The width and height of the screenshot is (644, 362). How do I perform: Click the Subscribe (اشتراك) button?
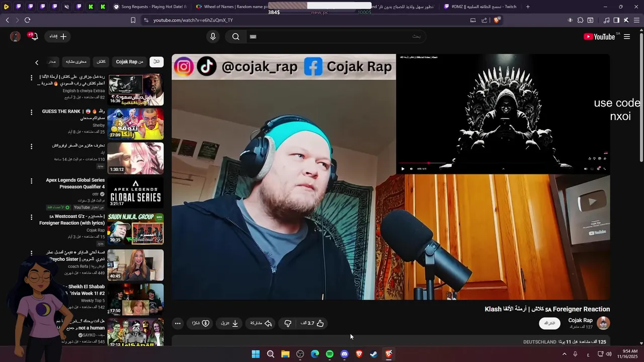[x=550, y=323]
